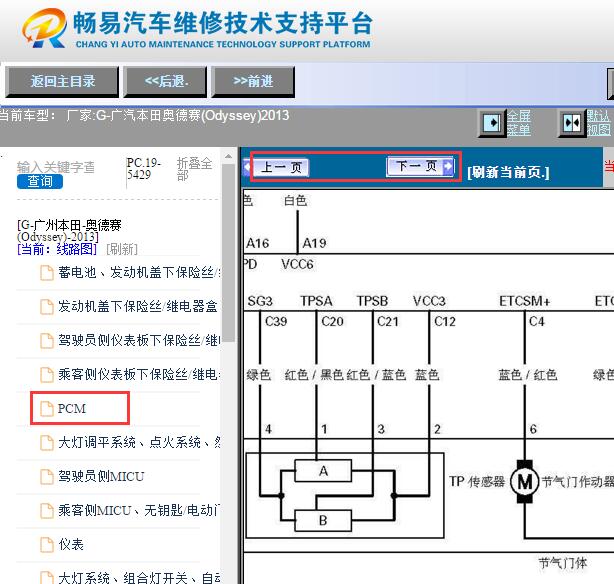Click the TP 传感器 label in the diagram

(x=477, y=481)
